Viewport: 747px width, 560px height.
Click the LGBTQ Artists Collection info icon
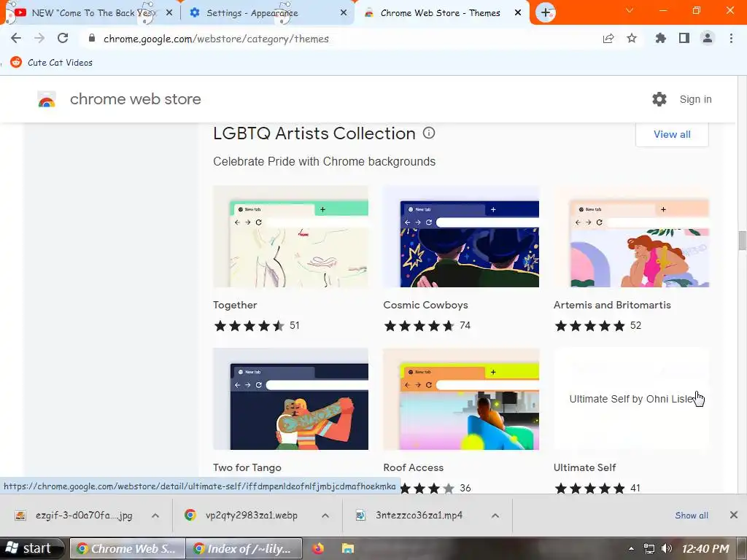click(x=429, y=133)
